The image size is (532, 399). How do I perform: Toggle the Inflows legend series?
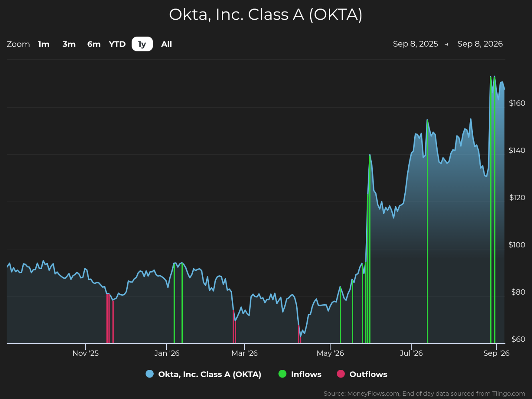coord(300,374)
